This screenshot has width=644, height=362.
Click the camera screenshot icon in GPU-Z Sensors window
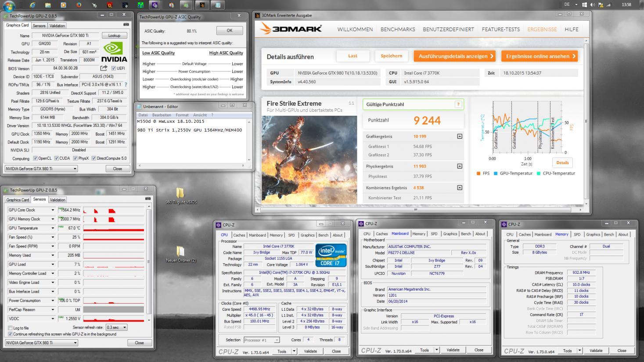[148, 199]
